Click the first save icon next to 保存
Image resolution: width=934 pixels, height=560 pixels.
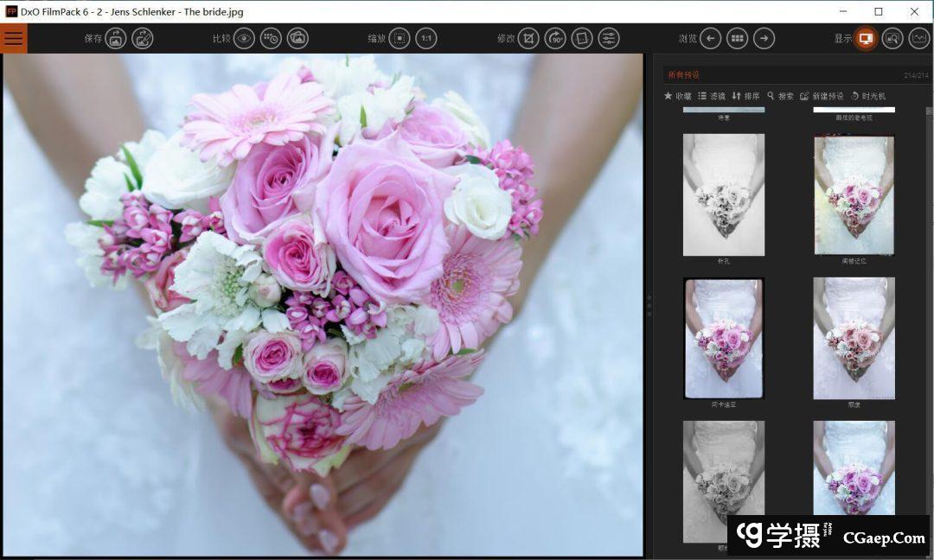(116, 38)
